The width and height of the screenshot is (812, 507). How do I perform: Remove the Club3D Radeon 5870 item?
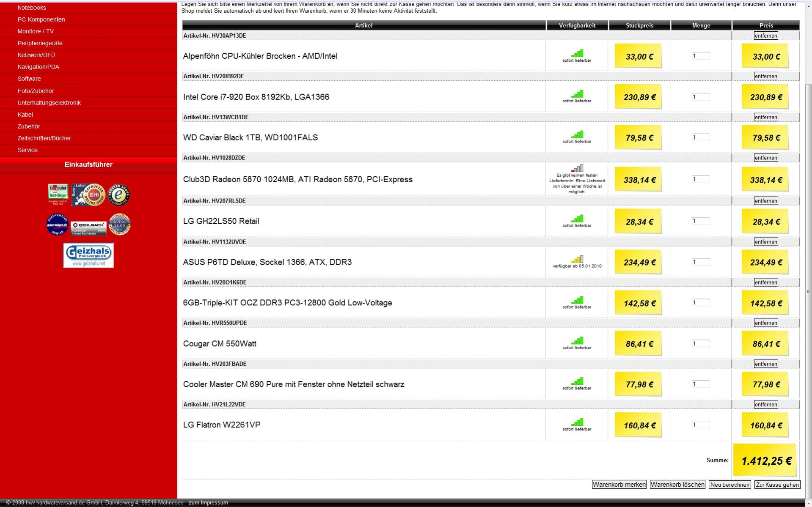[766, 158]
